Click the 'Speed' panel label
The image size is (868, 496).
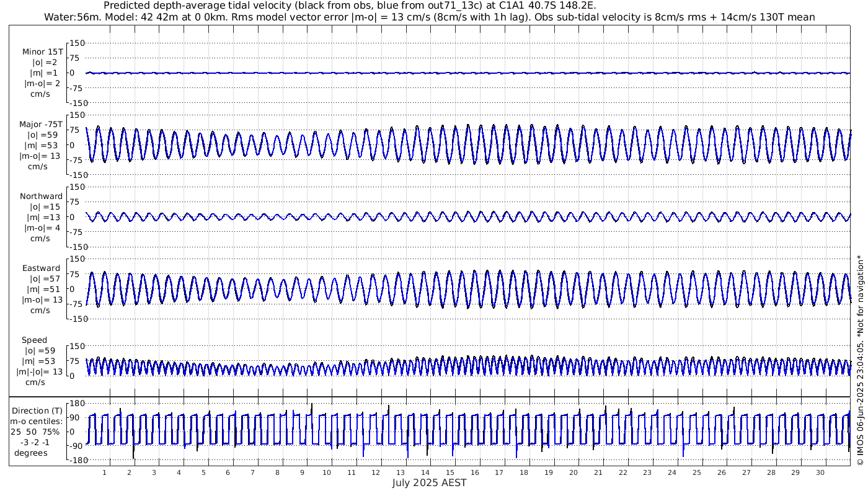[x=34, y=340]
